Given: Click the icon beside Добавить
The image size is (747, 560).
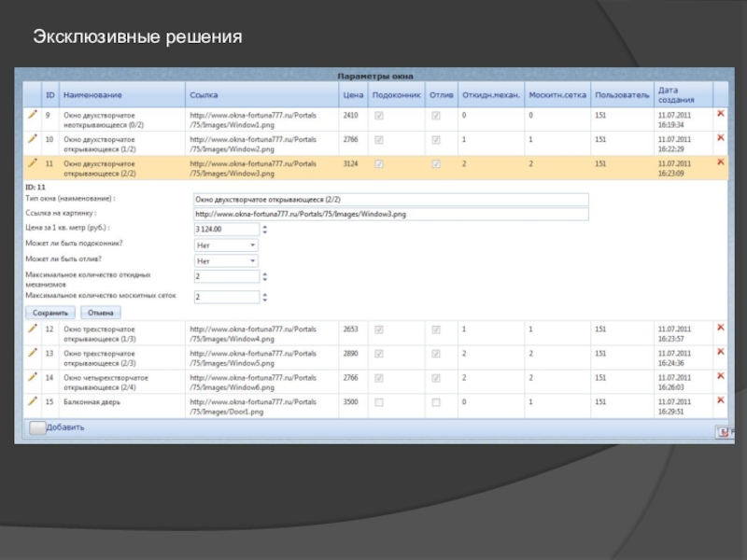Looking at the screenshot, I should point(37,427).
